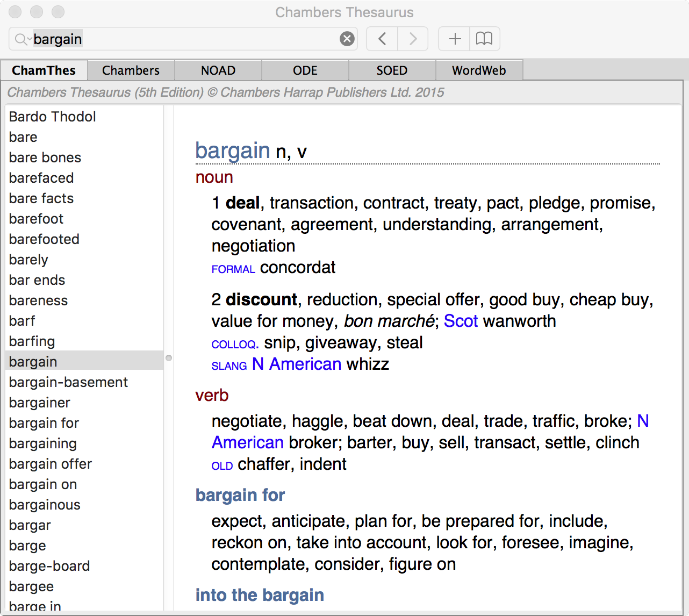Image resolution: width=689 pixels, height=616 pixels.
Task: Switch to the Chambers dictionary tab
Action: (x=131, y=70)
